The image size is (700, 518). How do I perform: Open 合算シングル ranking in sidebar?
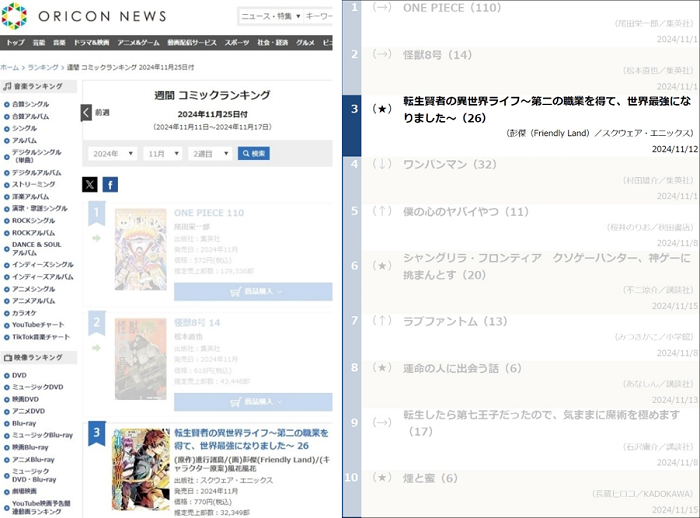[30, 104]
